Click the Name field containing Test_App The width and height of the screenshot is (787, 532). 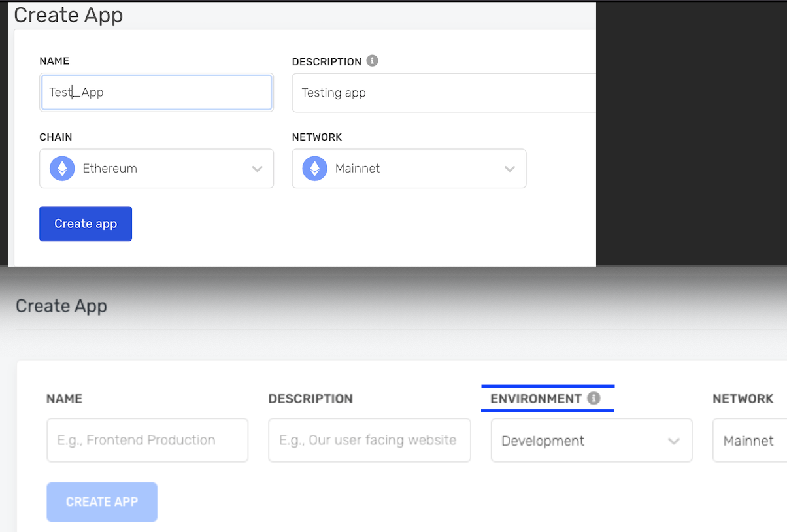click(x=156, y=92)
